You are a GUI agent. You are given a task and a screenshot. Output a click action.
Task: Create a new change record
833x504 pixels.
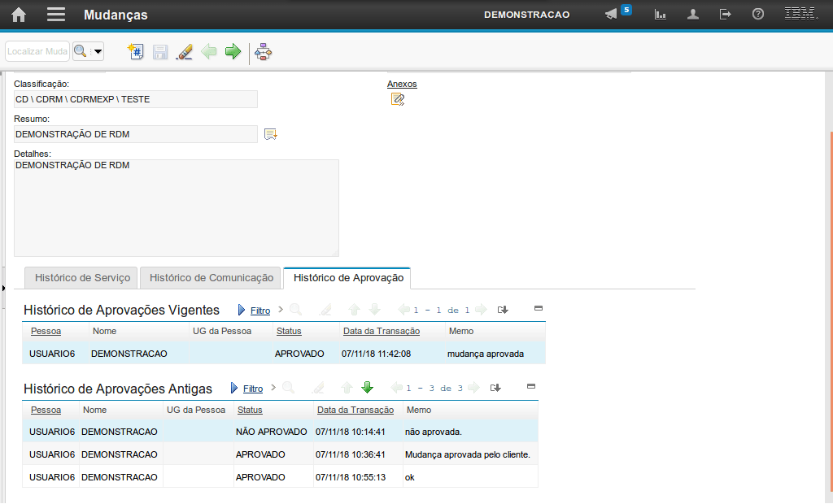[136, 51]
